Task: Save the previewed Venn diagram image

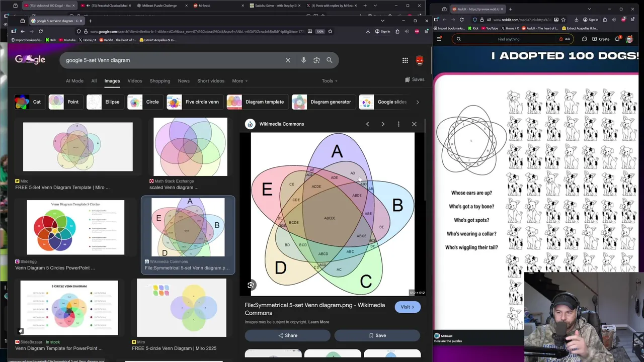Action: [377, 335]
